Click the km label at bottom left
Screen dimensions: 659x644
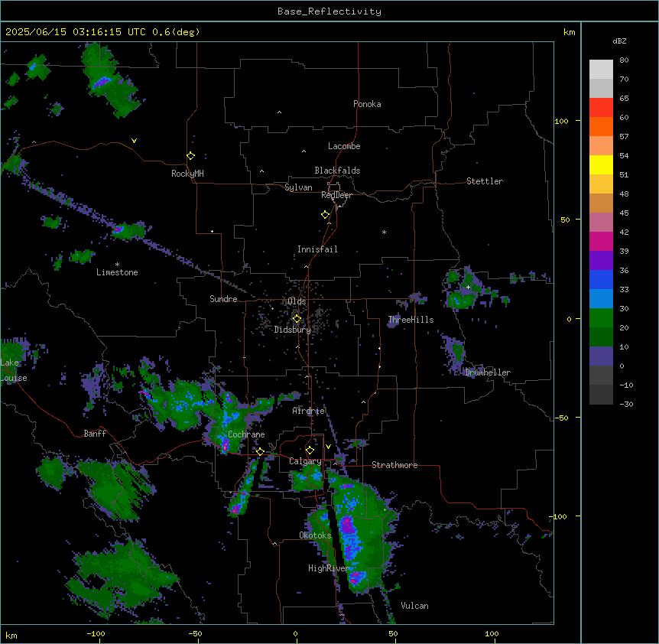pos(11,636)
